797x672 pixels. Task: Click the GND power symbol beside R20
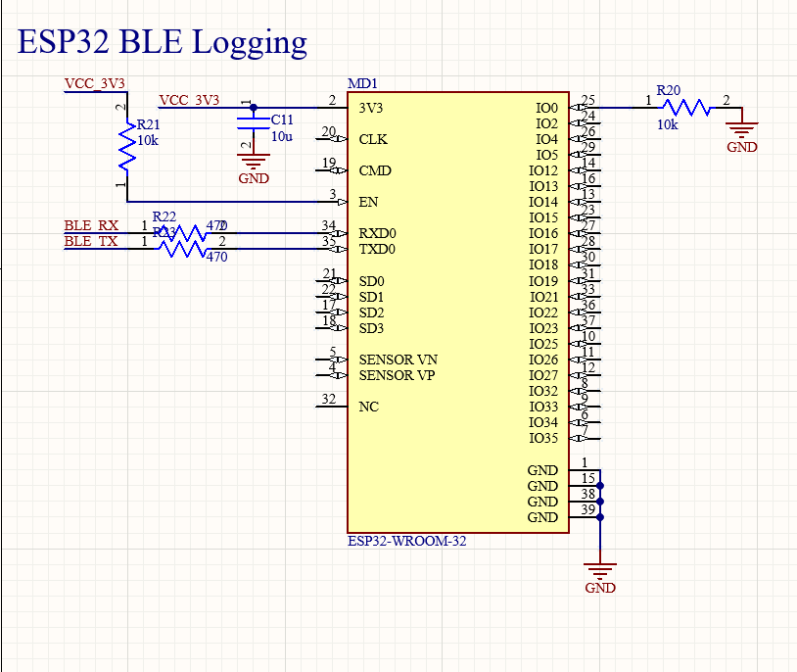(x=742, y=137)
